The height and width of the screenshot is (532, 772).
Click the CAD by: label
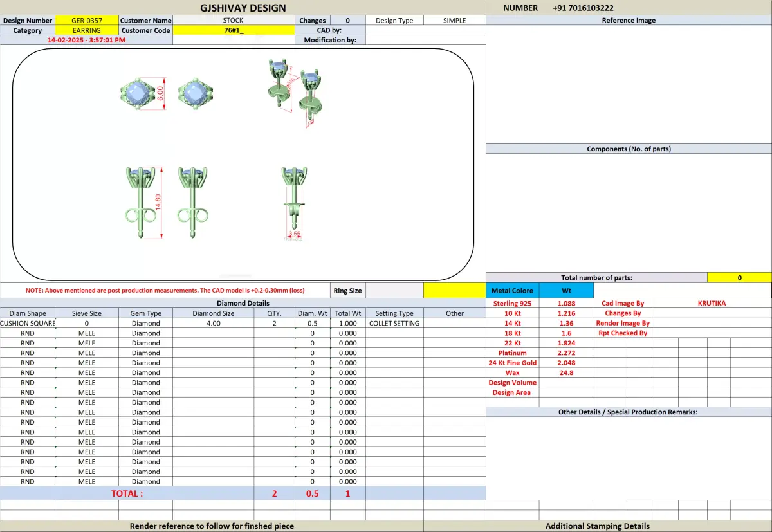[x=329, y=30]
